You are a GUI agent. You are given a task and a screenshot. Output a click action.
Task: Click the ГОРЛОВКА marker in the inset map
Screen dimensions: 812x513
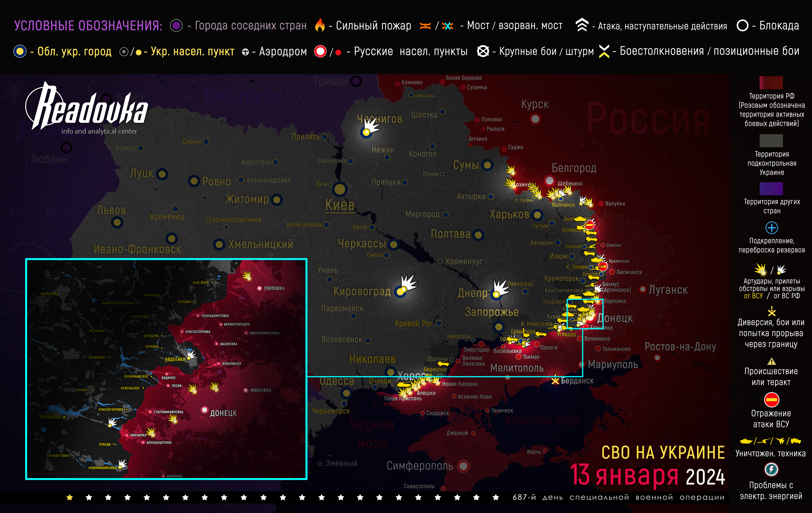pyautogui.click(x=259, y=288)
